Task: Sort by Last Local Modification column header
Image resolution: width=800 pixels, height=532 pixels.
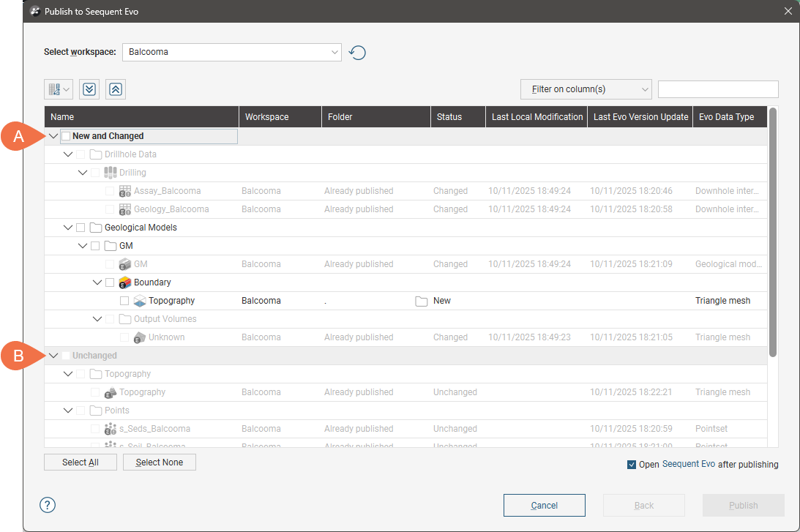Action: pos(537,117)
